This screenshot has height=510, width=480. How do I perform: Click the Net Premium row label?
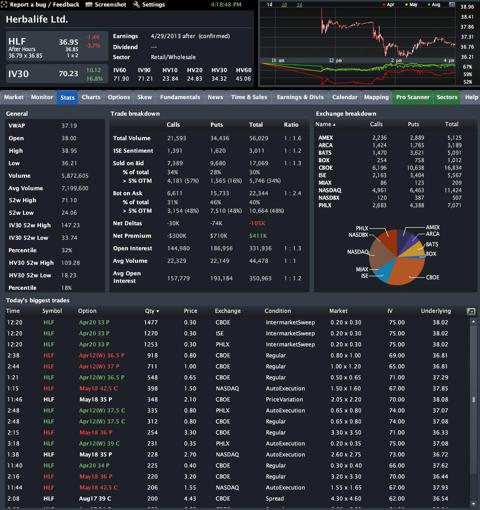(132, 236)
